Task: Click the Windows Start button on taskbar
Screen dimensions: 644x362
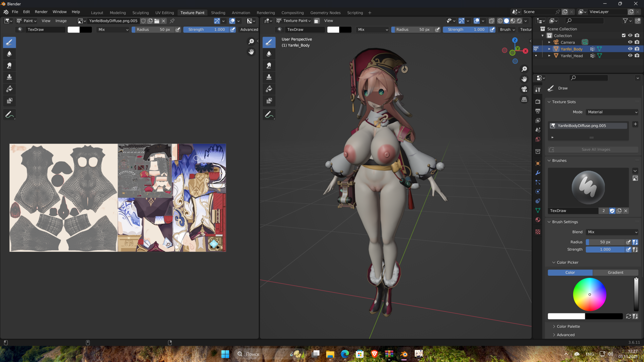Action: point(225,354)
